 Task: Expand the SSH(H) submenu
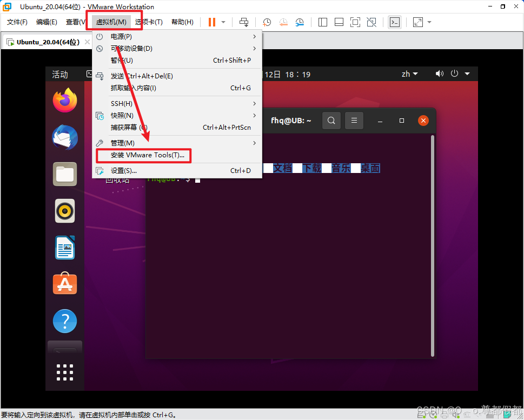177,104
